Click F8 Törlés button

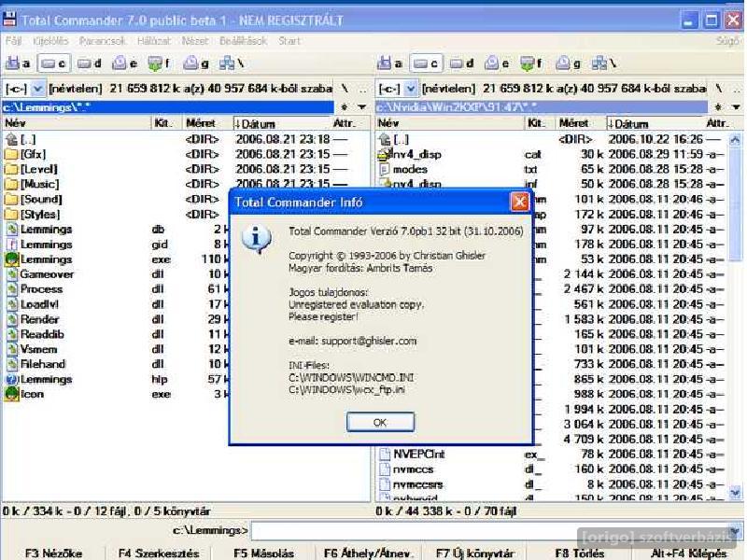point(579,553)
